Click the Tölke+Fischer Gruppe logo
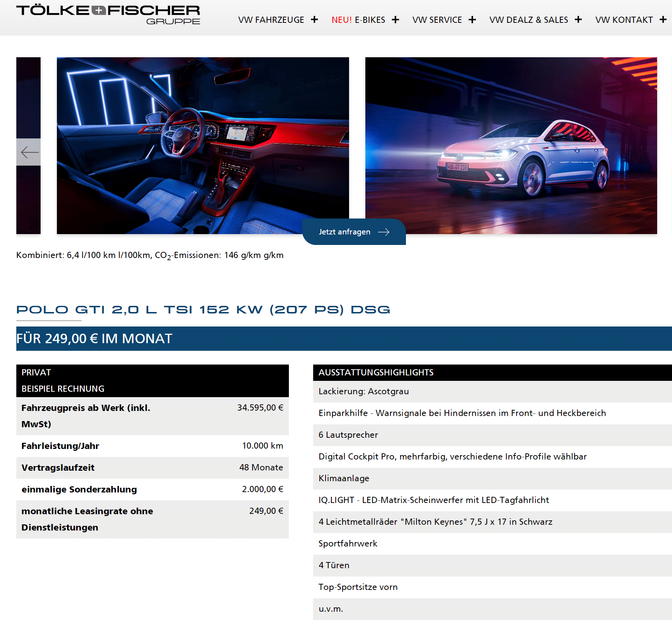This screenshot has height=624, width=672. tap(108, 14)
